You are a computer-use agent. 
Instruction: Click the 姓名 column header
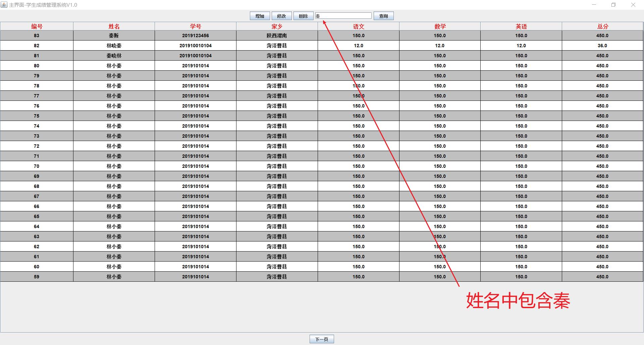coord(114,26)
